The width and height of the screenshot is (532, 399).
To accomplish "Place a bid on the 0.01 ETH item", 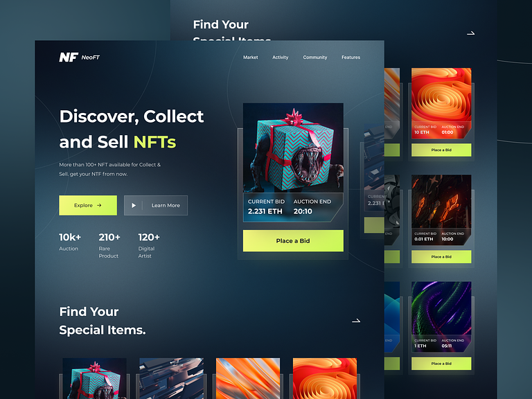I will tap(441, 257).
